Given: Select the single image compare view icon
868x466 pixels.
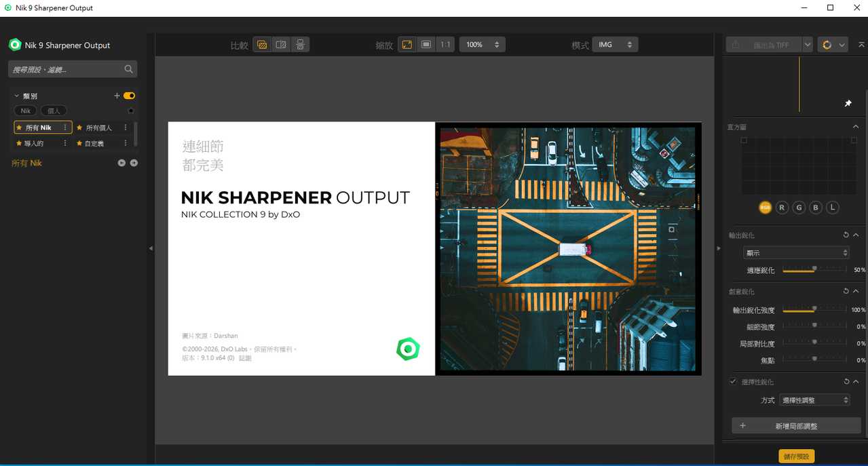Looking at the screenshot, I should tap(262, 45).
